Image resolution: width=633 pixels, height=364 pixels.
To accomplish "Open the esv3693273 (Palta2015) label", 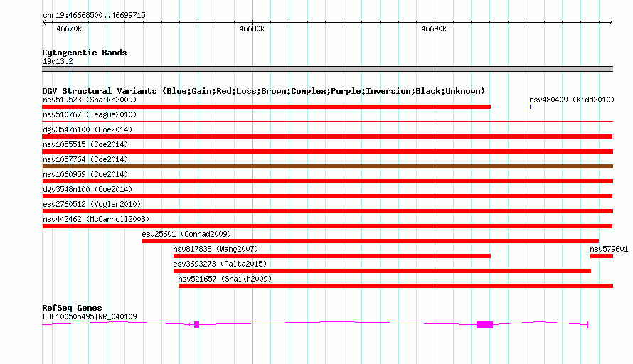I will [x=220, y=264].
